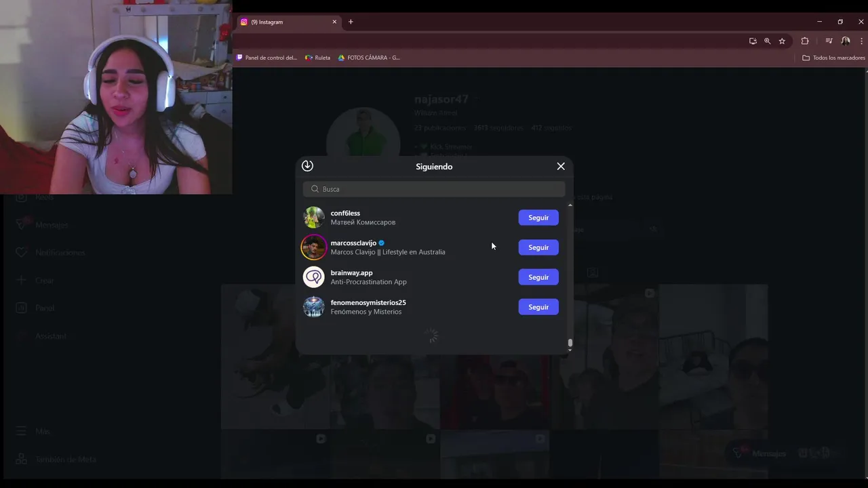
Task: Minimize the browser window
Action: point(819,22)
